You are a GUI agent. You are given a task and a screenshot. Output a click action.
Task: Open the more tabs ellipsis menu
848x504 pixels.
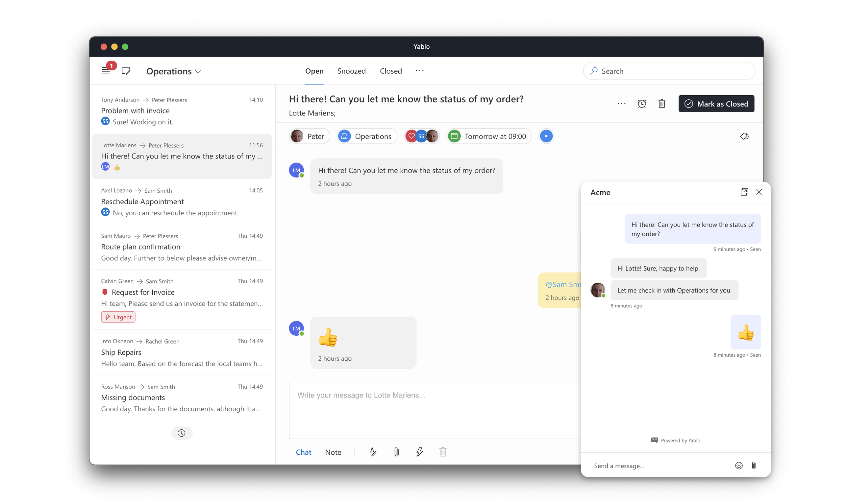tap(420, 71)
